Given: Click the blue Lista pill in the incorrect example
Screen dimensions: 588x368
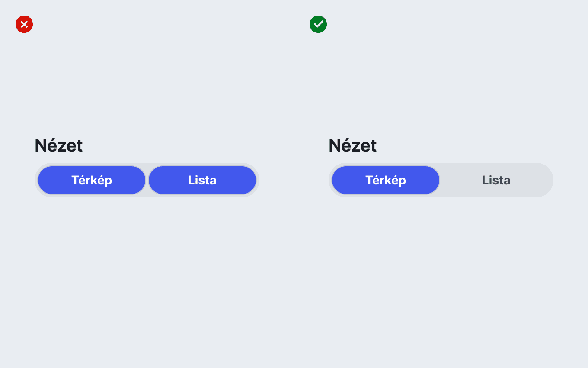Looking at the screenshot, I should click(202, 180).
